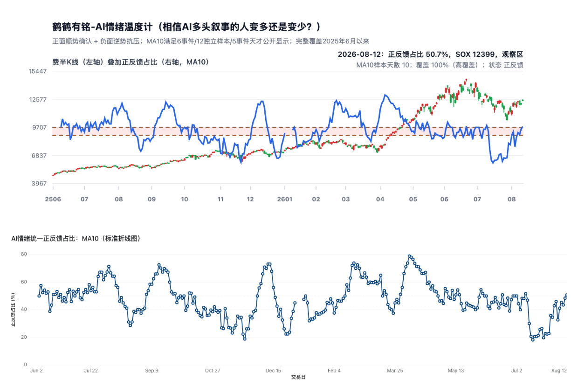
Task: Click the 60 y-axis label on lower chart
Action: [24, 282]
